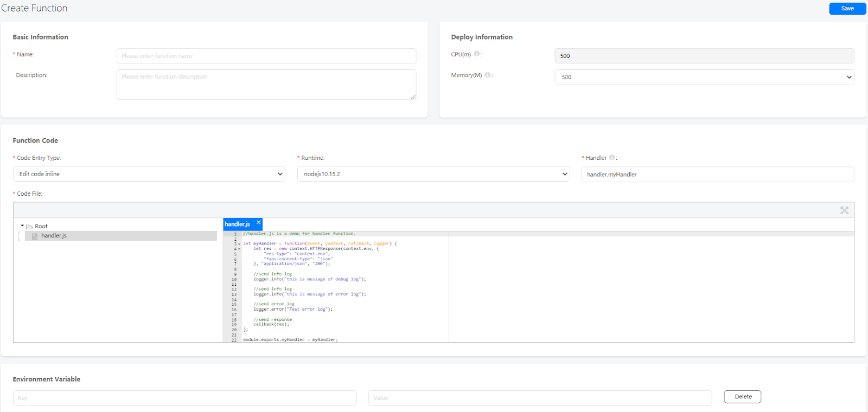Click into the Description text area
Screen dimensions: 868x412
[x=266, y=85]
